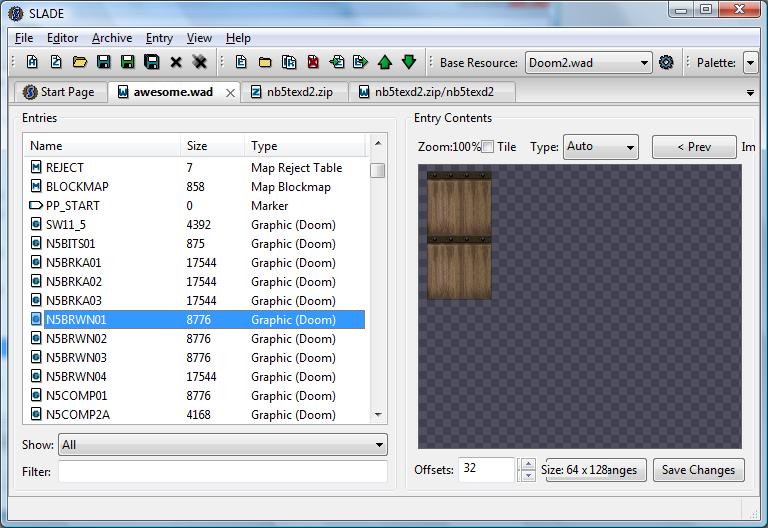Open base resource settings gear icon
Viewport: 768px width, 528px height.
click(x=666, y=62)
